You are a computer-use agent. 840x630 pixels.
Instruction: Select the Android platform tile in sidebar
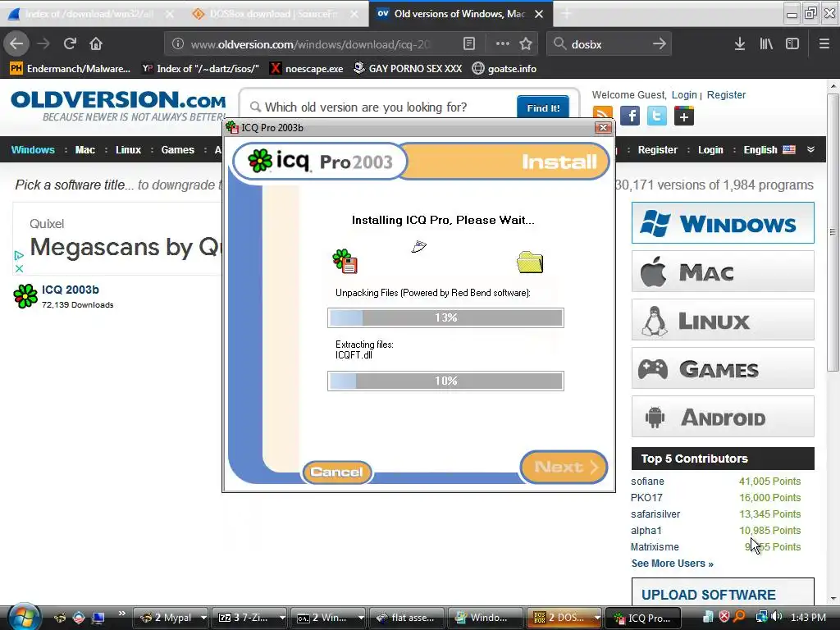pos(723,417)
